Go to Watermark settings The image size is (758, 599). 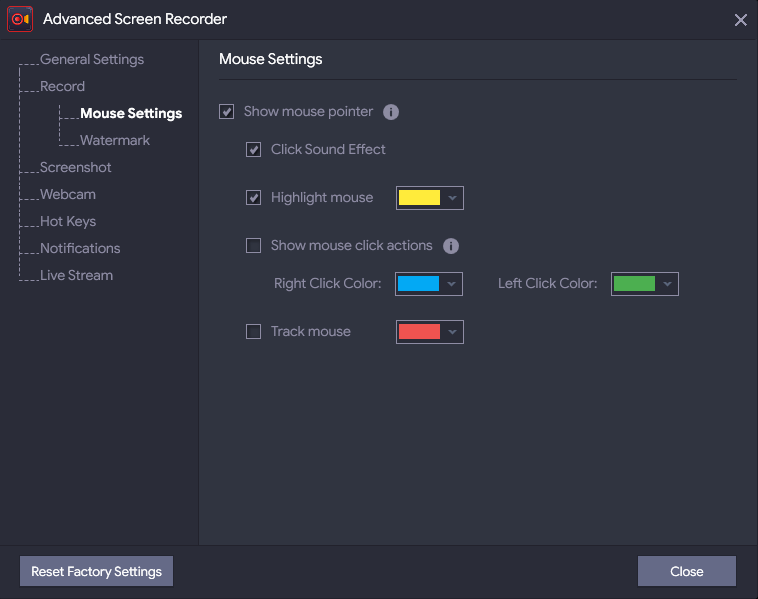tap(115, 141)
